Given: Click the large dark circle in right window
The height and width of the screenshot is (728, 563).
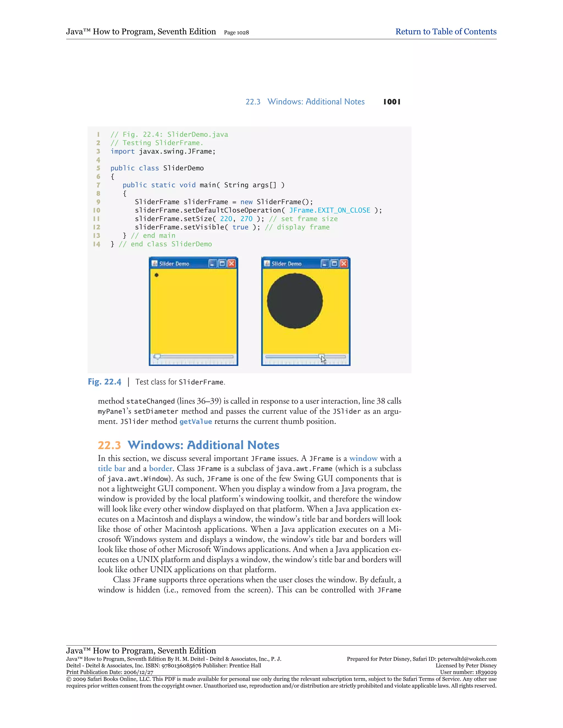Looking at the screenshot, I should click(x=294, y=301).
